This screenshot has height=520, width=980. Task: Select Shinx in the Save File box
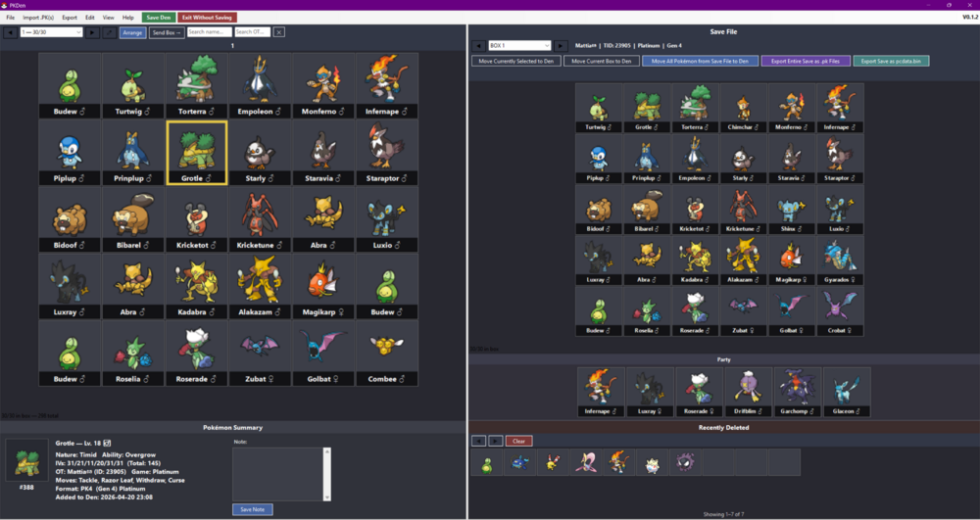pos(792,210)
